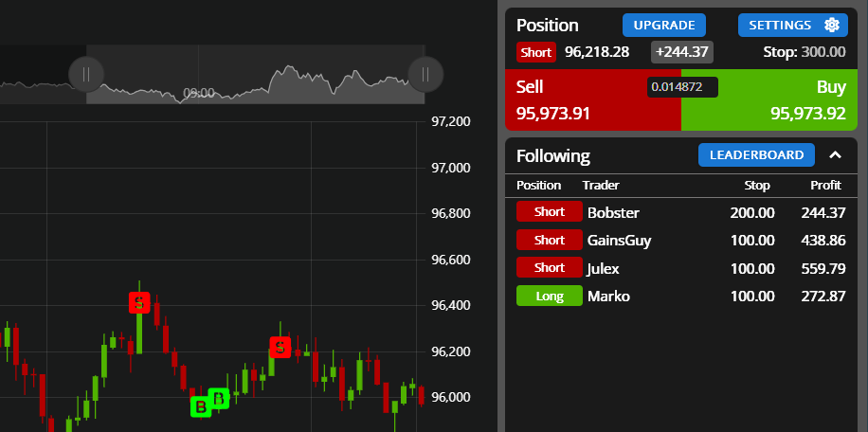This screenshot has width=868, height=432.
Task: Click the green Buy 95,973.92 button
Action: click(769, 100)
